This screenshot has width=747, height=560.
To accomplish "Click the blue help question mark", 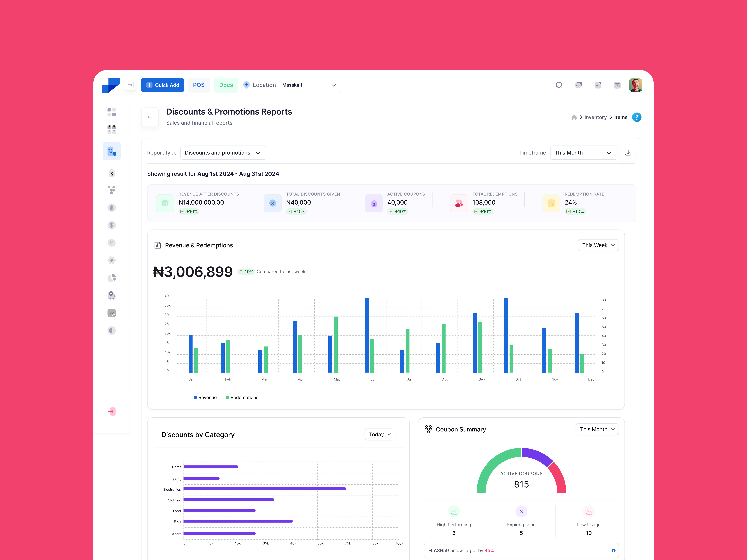I will coord(637,117).
